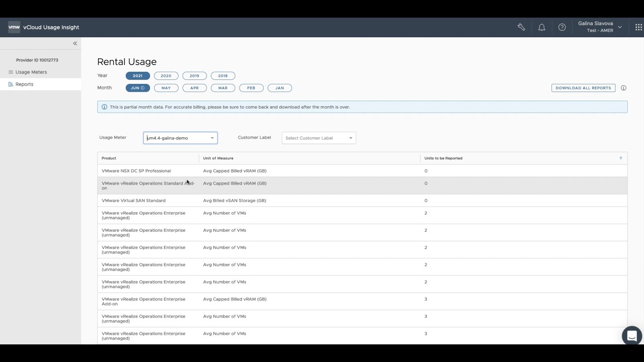Collapse the left sidebar panel
The image size is (644, 362).
click(x=75, y=43)
